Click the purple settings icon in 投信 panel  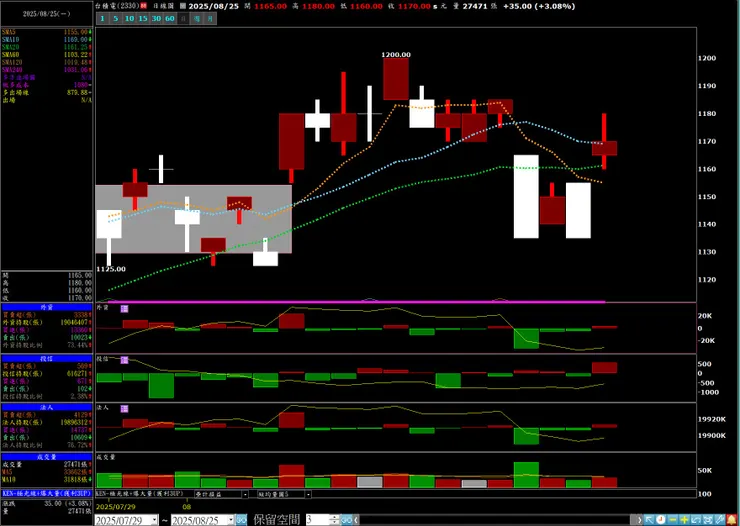point(124,360)
